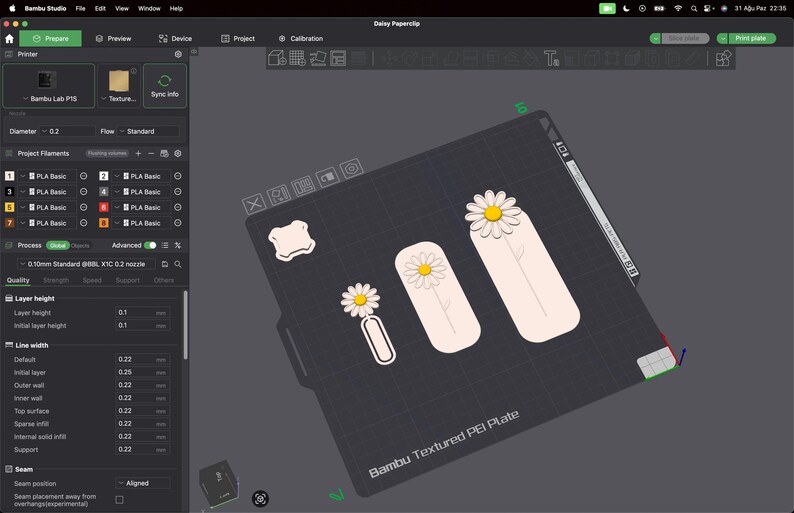Click the plate auto-orient icon
The width and height of the screenshot is (794, 513).
(x=278, y=194)
